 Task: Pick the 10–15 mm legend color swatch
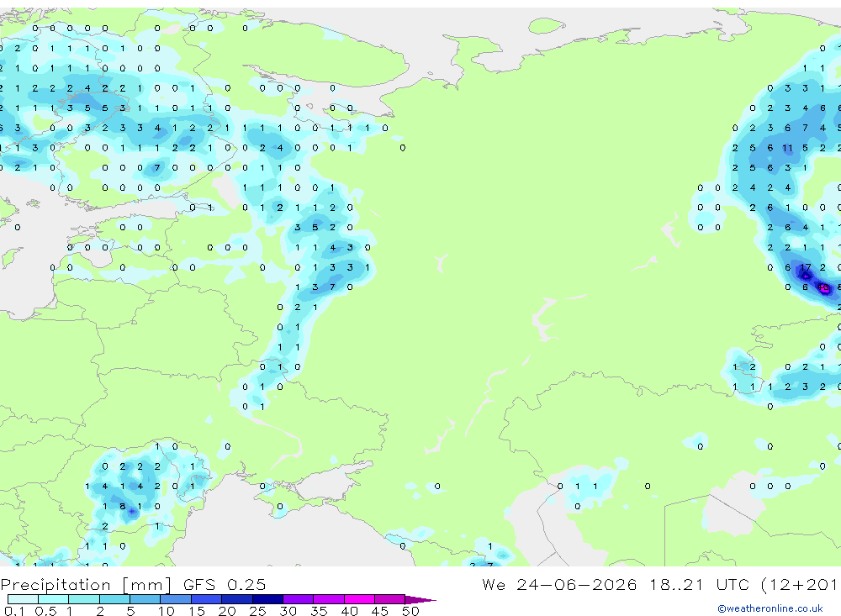click(x=176, y=599)
